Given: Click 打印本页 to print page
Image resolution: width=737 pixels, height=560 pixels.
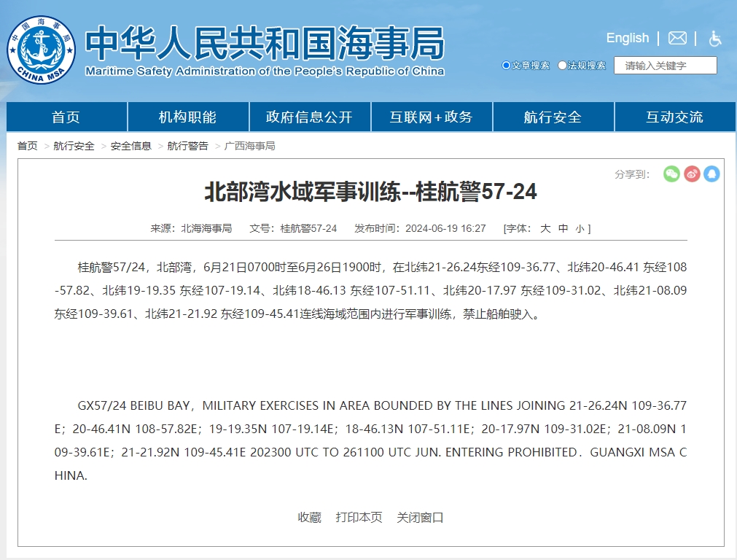Looking at the screenshot, I should pyautogui.click(x=359, y=518).
